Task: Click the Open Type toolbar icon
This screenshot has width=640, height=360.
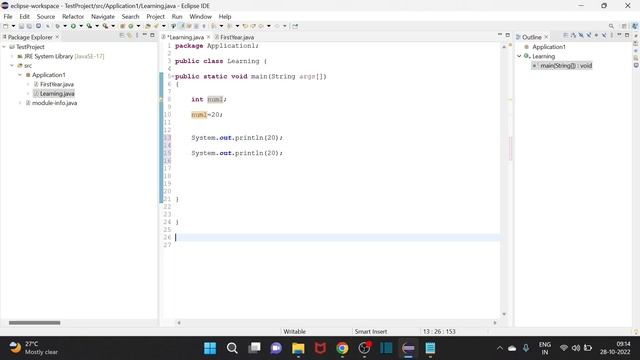Action: (148, 26)
